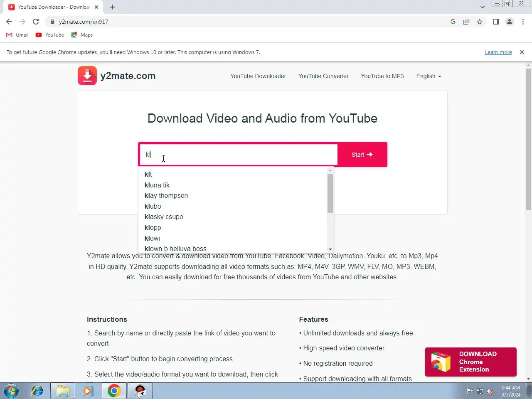Click the y2mate.com site title

pyautogui.click(x=128, y=76)
